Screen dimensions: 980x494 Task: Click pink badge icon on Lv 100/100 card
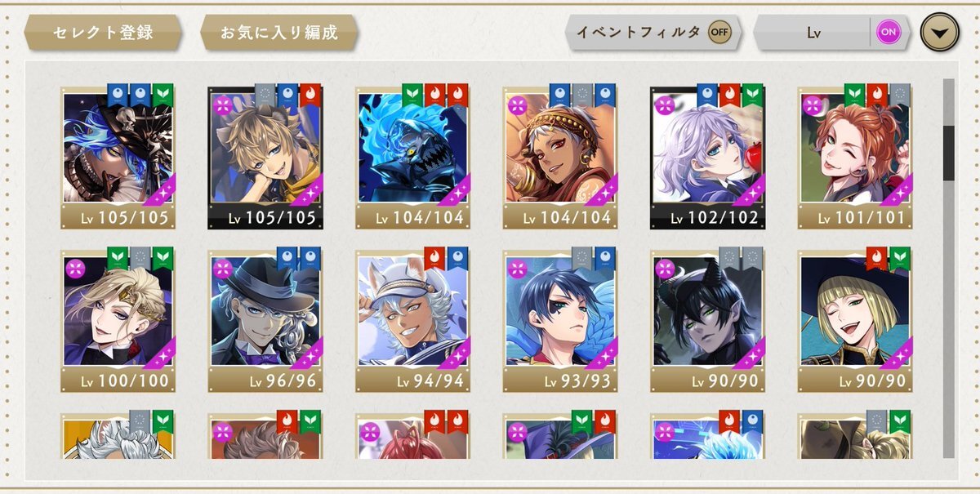tap(76, 268)
